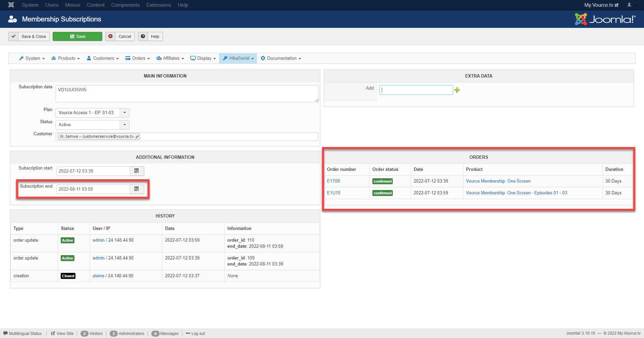
Task: Open Vource Membership: One Screen product link
Action: (498, 181)
